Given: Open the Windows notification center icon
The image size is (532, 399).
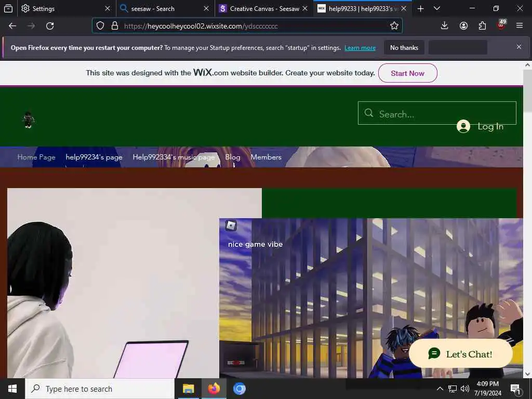Looking at the screenshot, I should 515,389.
